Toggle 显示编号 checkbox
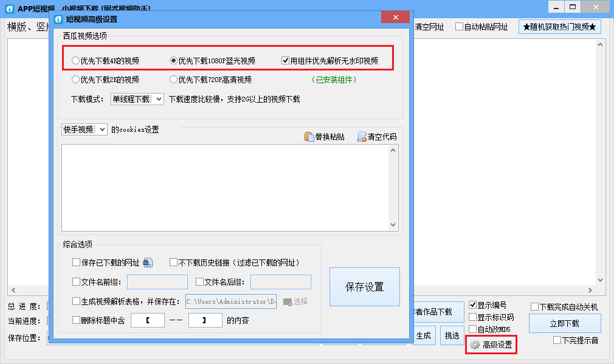 click(472, 305)
